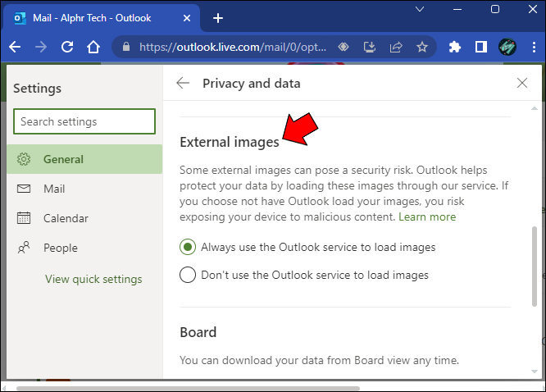Open the Learn more link
This screenshot has height=392, width=546.
coord(427,217)
